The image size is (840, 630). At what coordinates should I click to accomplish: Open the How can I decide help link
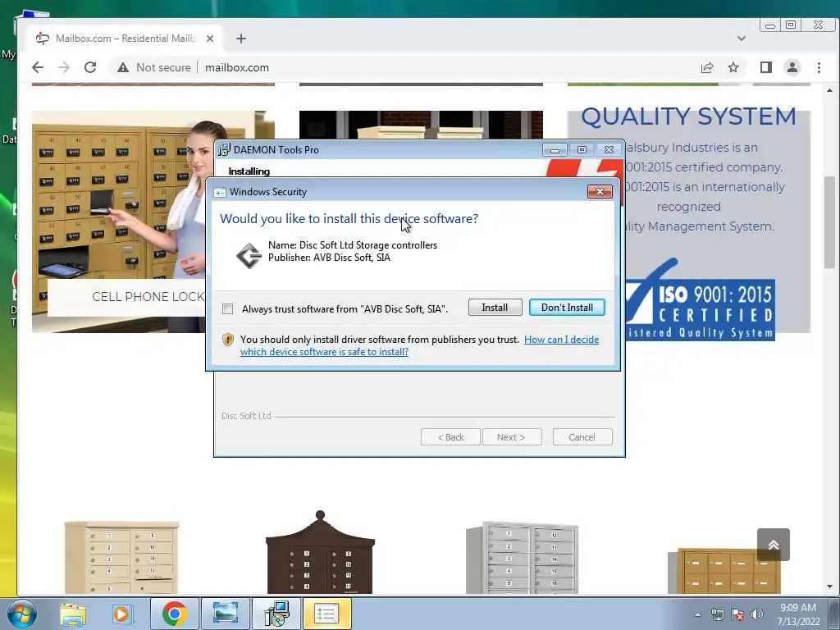tap(419, 345)
